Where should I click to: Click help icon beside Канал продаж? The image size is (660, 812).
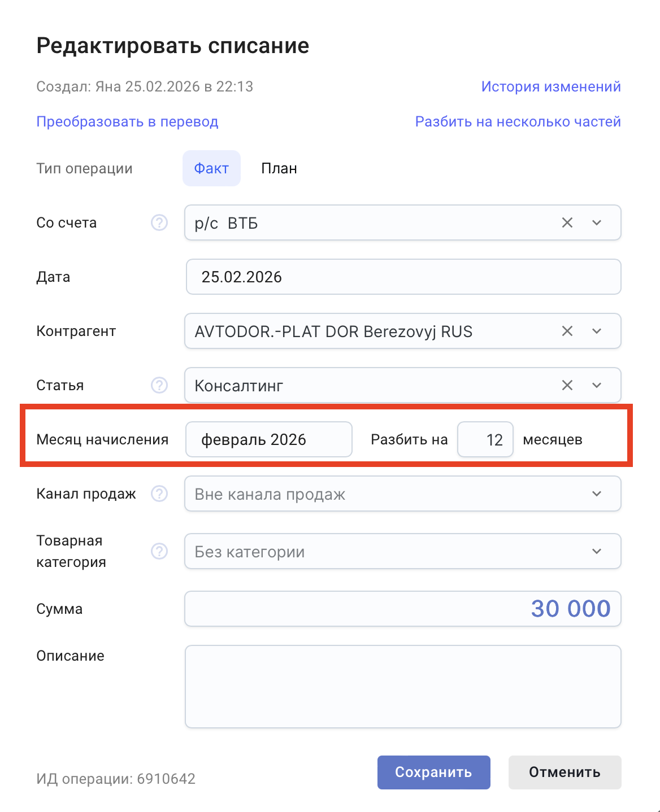159,494
